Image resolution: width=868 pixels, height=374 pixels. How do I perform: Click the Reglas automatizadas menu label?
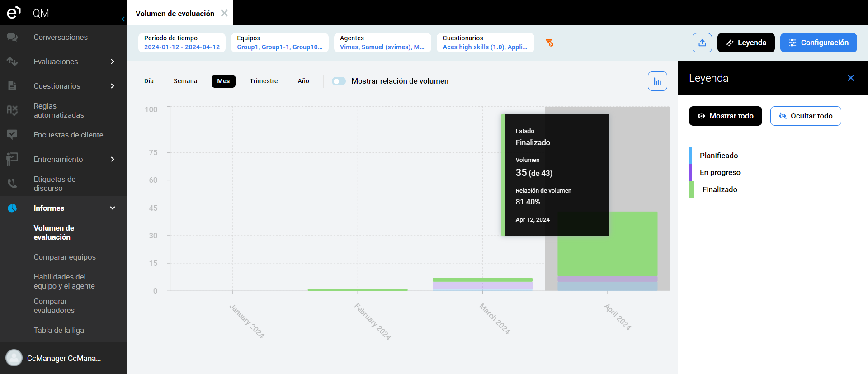[x=59, y=110]
